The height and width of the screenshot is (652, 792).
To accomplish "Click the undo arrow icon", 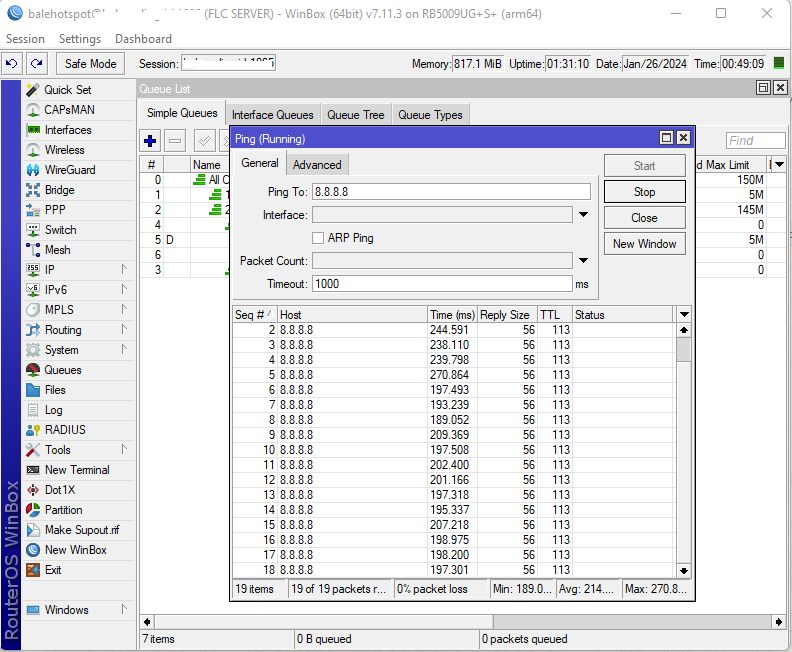I will point(12,64).
